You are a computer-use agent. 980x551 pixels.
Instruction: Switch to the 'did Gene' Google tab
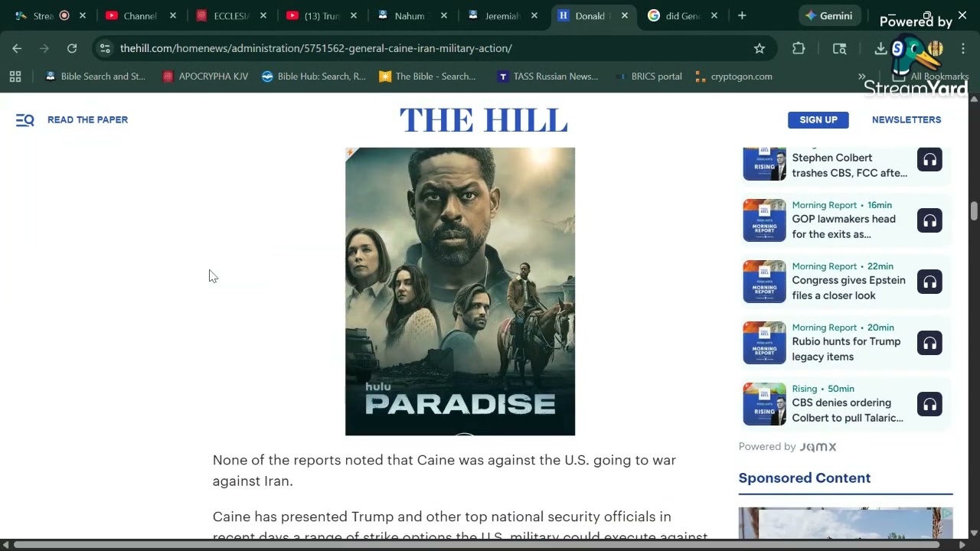pos(674,15)
